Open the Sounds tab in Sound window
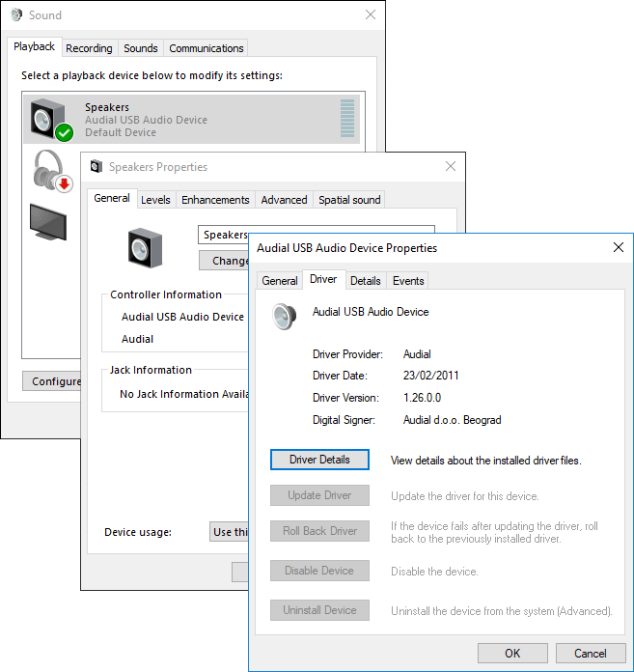 141,48
